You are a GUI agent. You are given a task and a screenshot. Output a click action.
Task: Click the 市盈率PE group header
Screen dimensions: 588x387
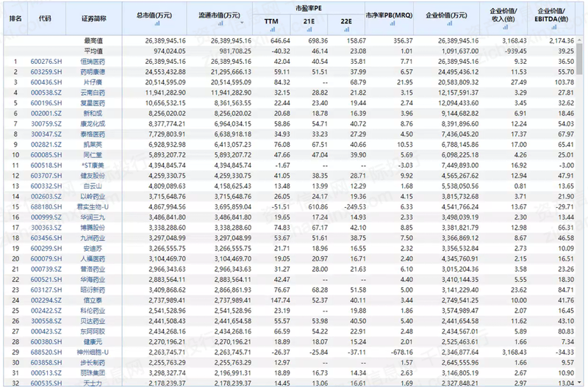pyautogui.click(x=308, y=8)
